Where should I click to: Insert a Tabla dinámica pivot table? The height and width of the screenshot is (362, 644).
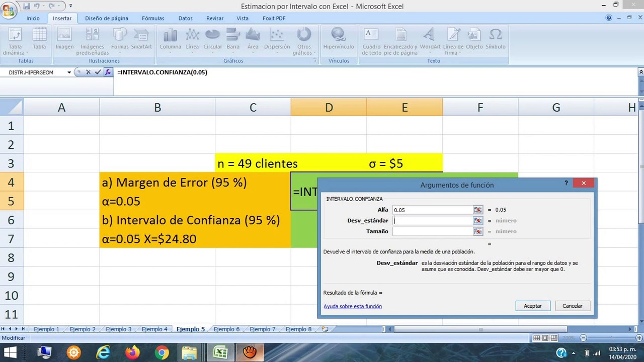[x=15, y=41]
